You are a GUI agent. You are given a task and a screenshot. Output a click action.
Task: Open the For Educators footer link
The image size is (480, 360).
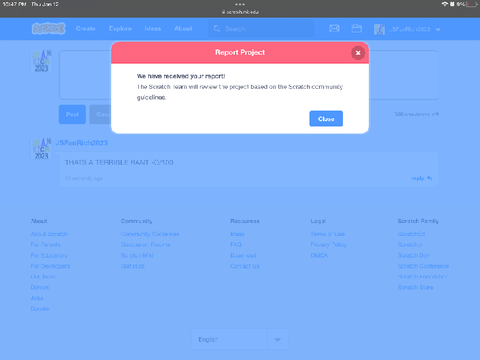pyautogui.click(x=49, y=255)
